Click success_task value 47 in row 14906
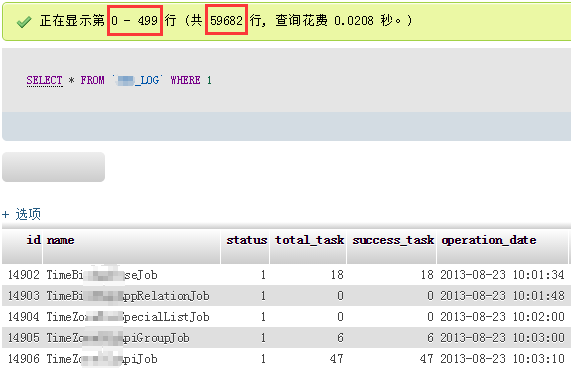This screenshot has height=368, width=571. 426,359
